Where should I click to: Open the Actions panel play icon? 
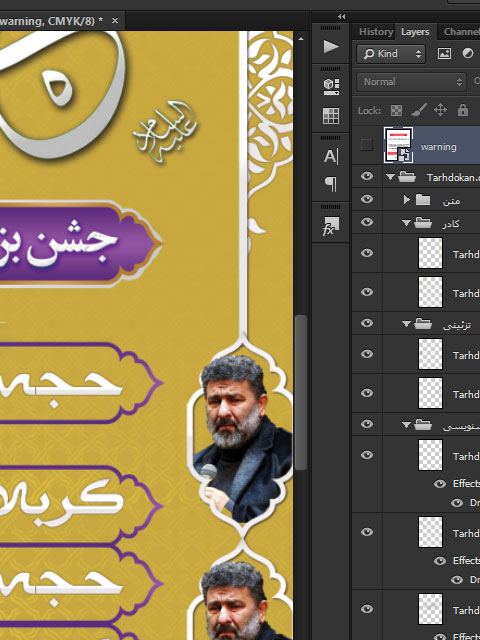pyautogui.click(x=331, y=47)
